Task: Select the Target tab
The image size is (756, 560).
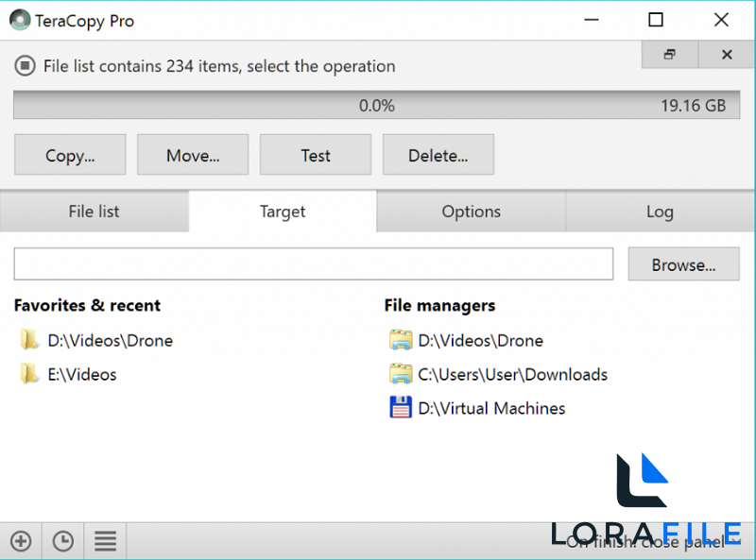Action: coord(283,212)
